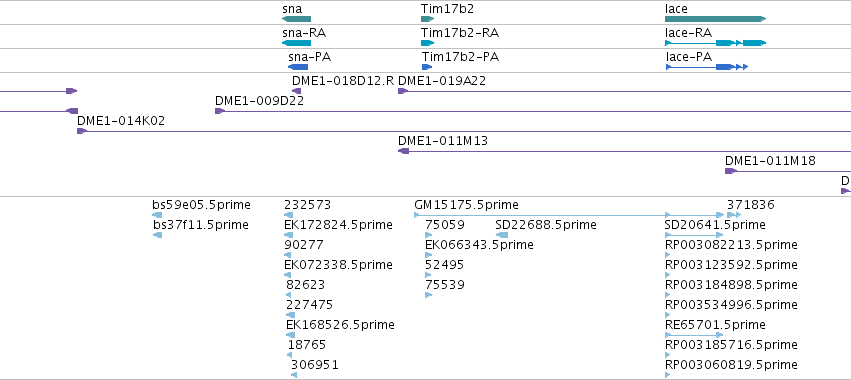Click the RE65701.5prime EST label
851x380 pixels.
[715, 325]
